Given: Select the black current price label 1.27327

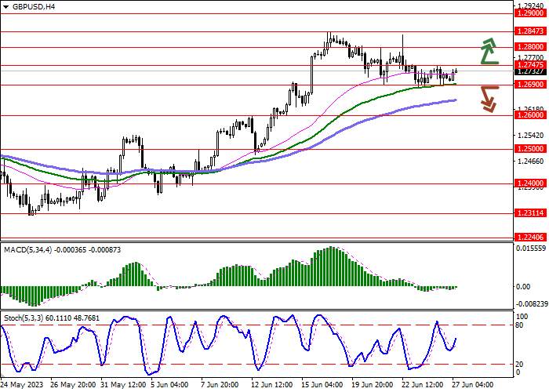Looking at the screenshot, I should (x=530, y=71).
